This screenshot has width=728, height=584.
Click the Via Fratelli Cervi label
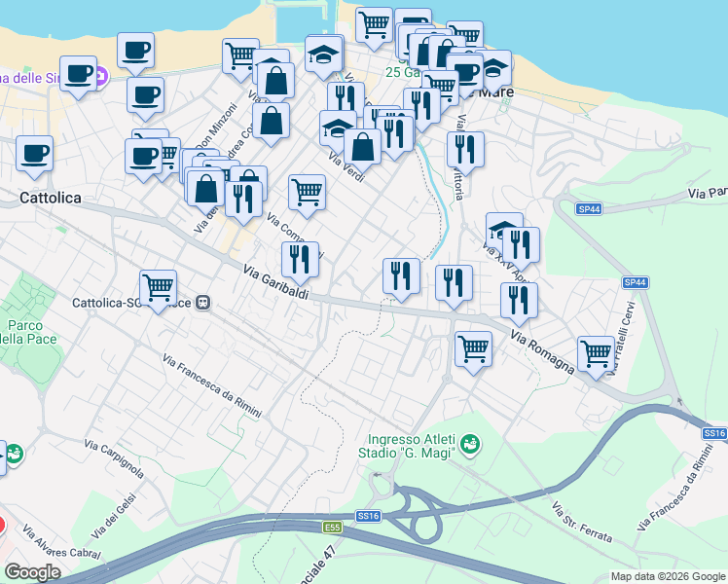[x=621, y=340]
